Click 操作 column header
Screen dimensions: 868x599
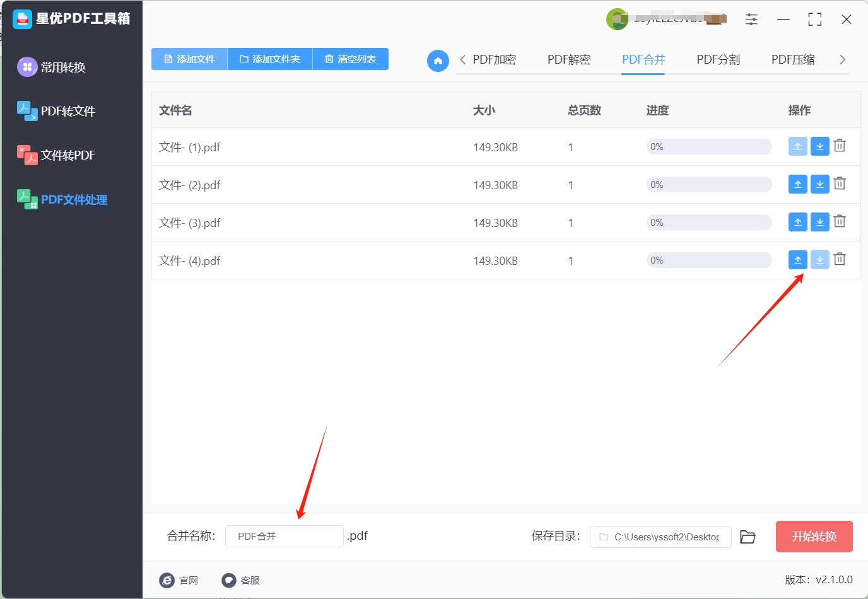[799, 110]
